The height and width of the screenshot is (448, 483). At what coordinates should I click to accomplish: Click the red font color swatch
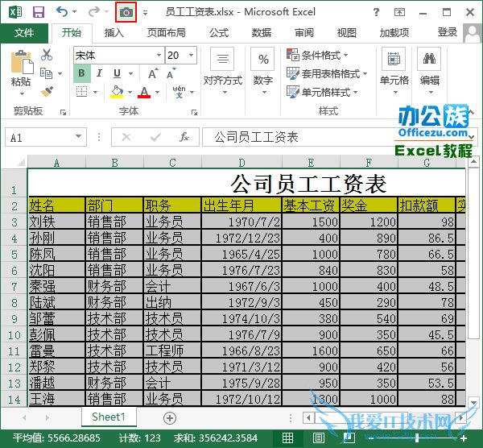click(x=144, y=92)
